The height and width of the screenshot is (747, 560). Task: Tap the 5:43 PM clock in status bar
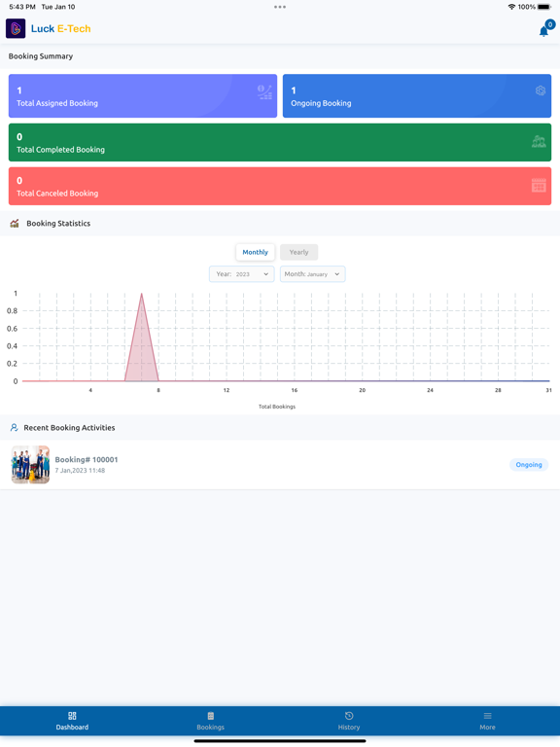point(22,7)
